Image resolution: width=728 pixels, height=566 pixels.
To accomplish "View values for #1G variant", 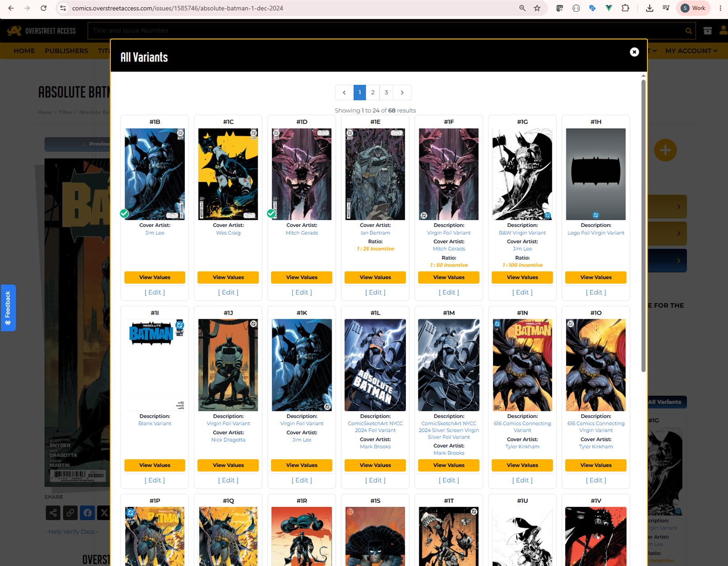I will click(522, 277).
